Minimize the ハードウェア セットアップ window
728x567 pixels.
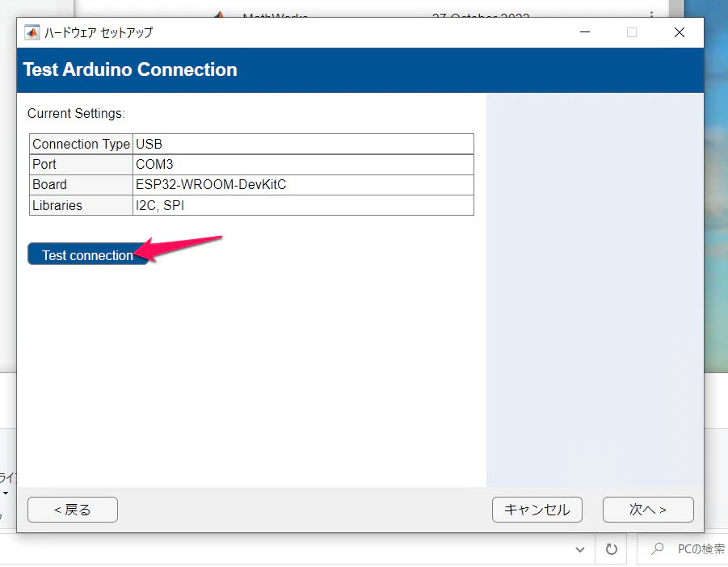(x=584, y=32)
